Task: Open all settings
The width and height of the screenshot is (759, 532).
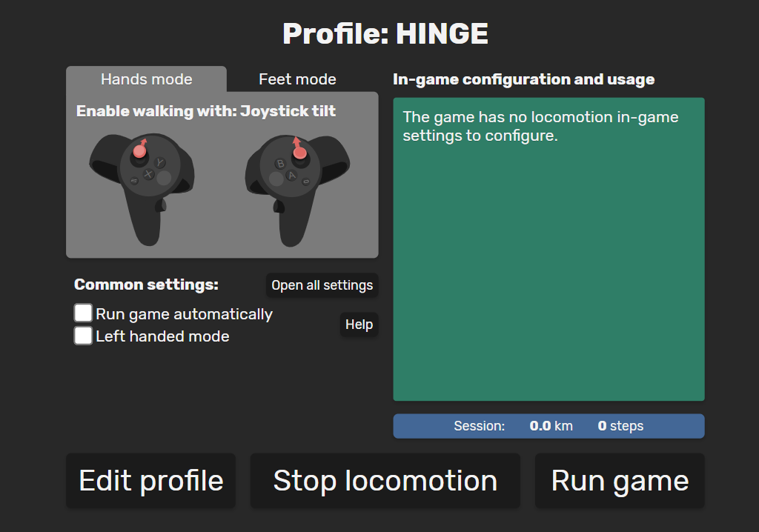Action: [322, 285]
